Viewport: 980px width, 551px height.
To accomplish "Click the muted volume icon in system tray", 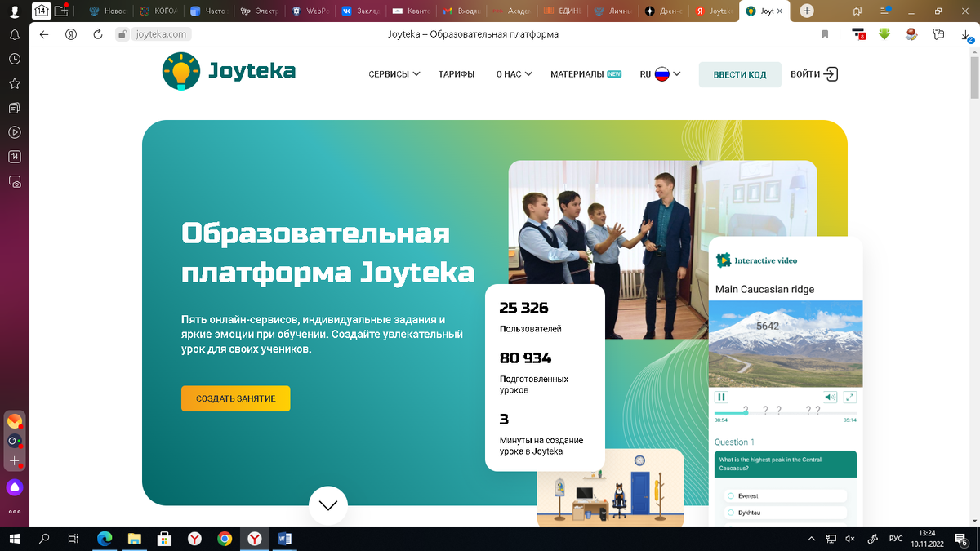I will point(850,539).
